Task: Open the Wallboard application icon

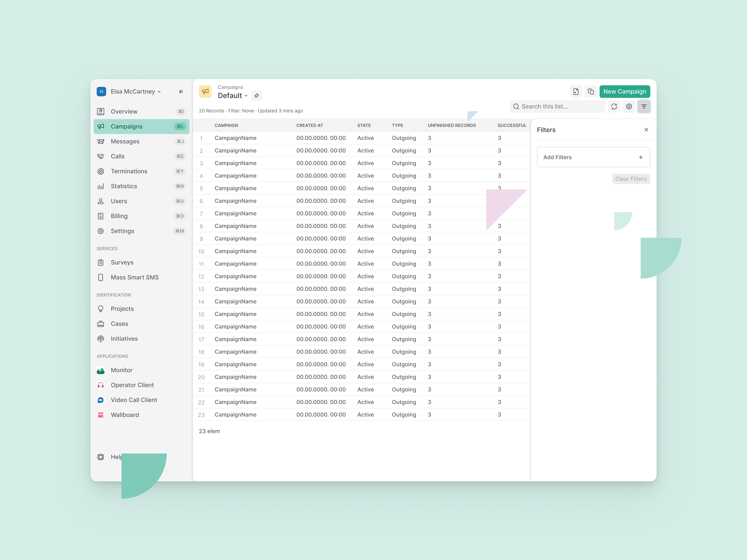Action: pos(101,415)
